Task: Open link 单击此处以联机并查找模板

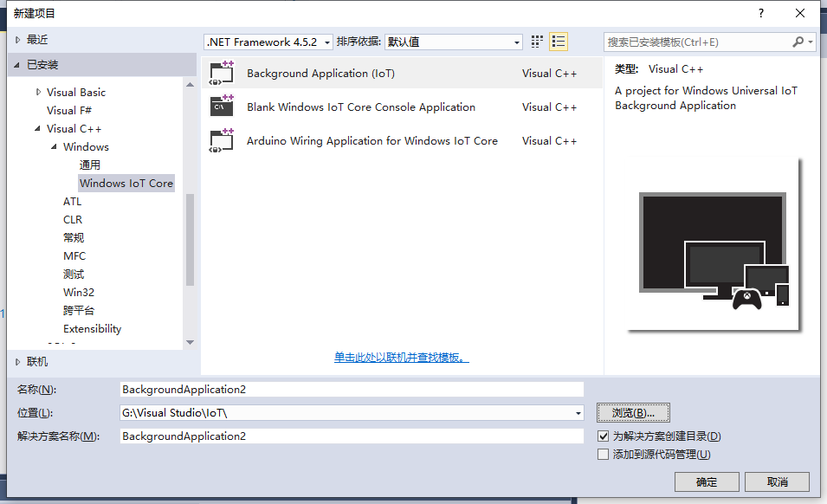Action: click(401, 358)
